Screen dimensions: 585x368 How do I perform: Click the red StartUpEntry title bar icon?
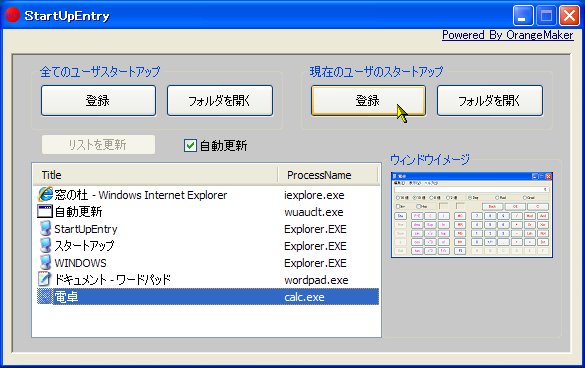pyautogui.click(x=12, y=15)
